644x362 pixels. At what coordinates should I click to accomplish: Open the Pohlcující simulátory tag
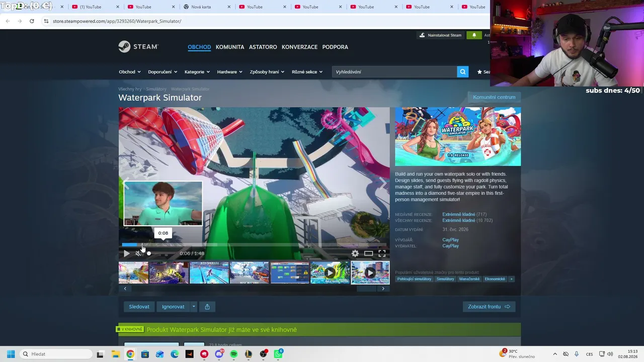tap(414, 279)
